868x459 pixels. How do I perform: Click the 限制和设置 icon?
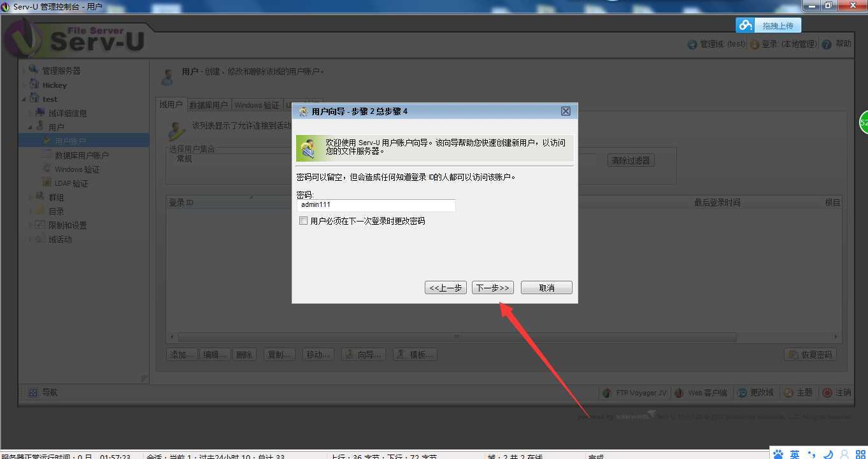[41, 224]
